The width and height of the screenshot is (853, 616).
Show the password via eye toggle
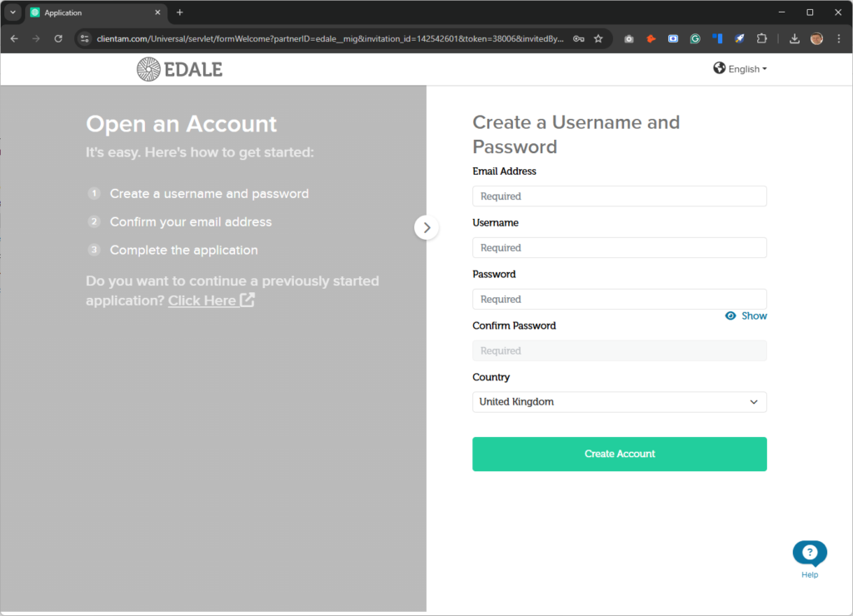tap(746, 315)
